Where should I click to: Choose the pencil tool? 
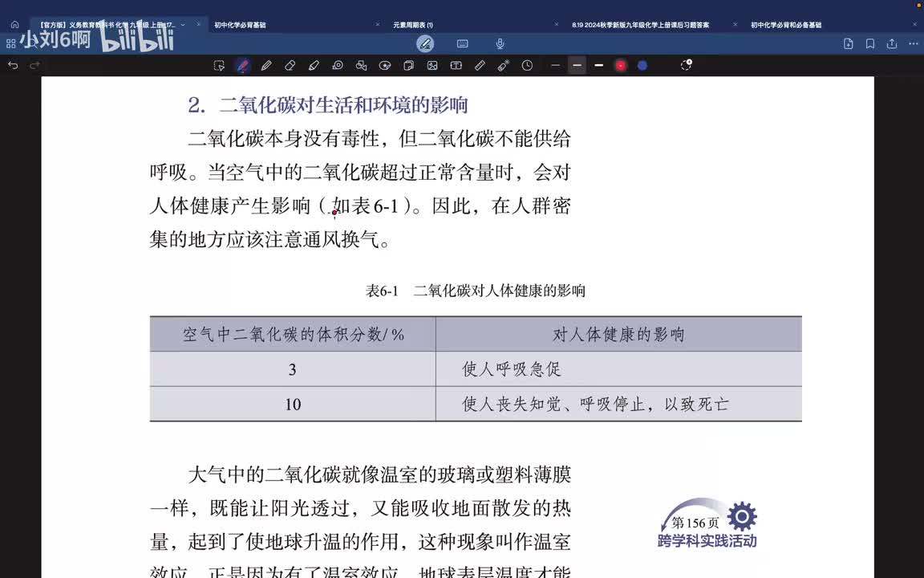[x=266, y=66]
